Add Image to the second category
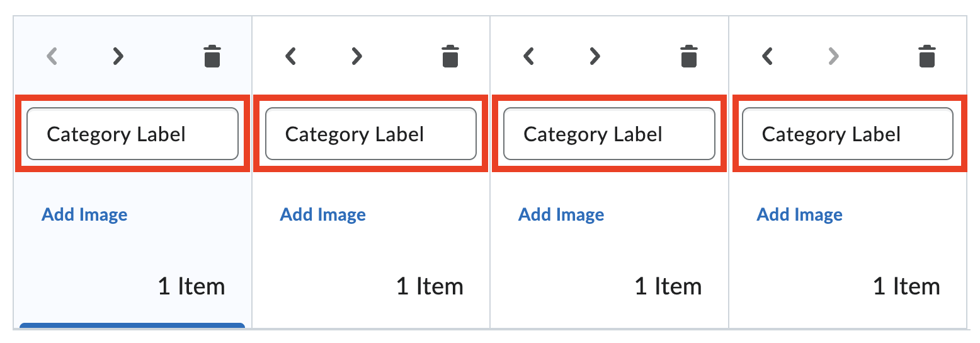Image resolution: width=980 pixels, height=343 pixels. click(323, 214)
